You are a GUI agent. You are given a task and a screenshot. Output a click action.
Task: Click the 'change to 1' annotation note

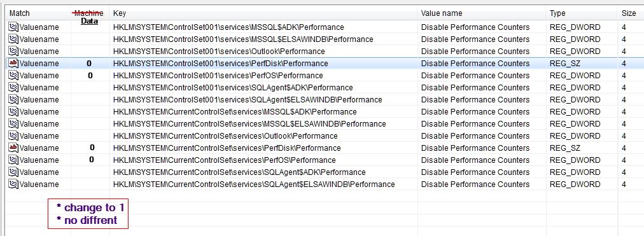point(90,207)
